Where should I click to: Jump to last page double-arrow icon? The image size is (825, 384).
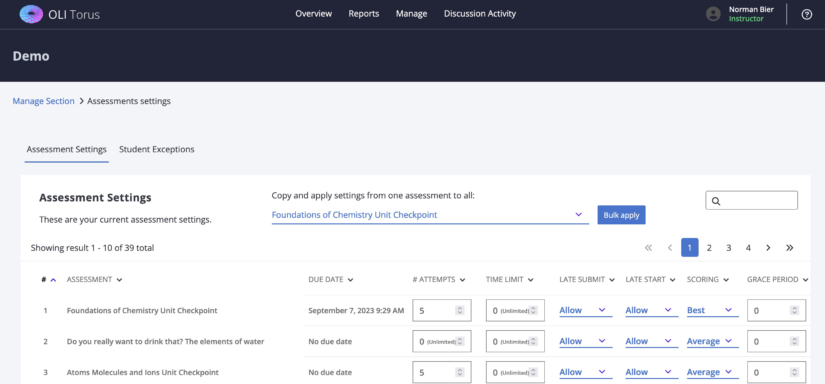(789, 248)
